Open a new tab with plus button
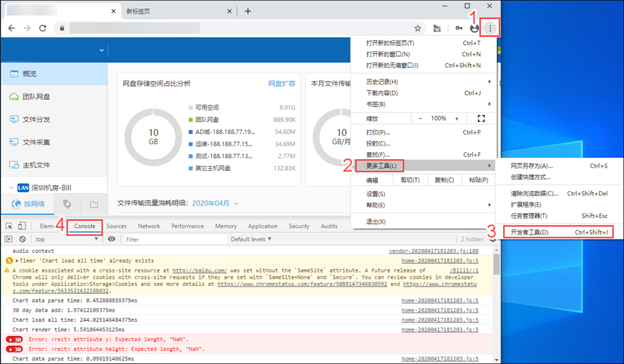The image size is (624, 364). click(248, 11)
